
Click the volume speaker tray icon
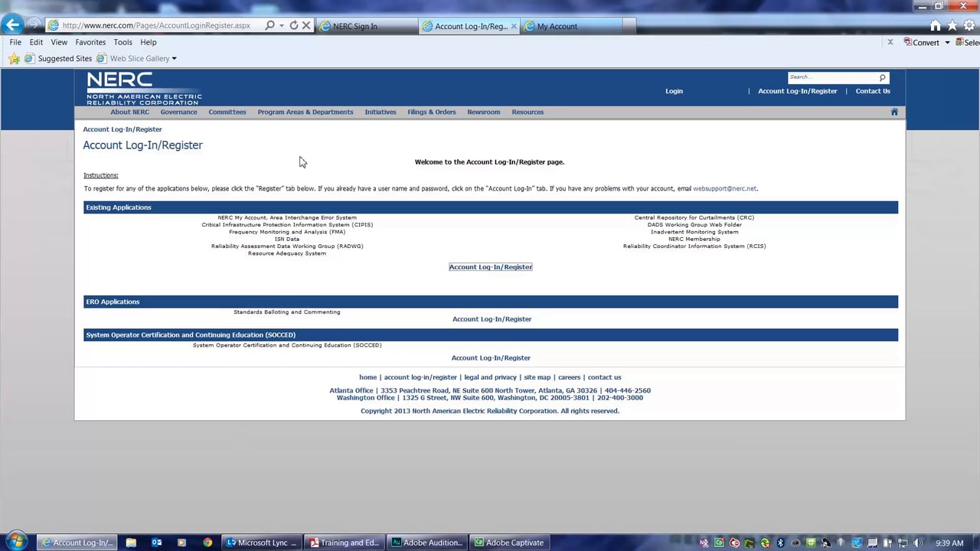click(918, 543)
